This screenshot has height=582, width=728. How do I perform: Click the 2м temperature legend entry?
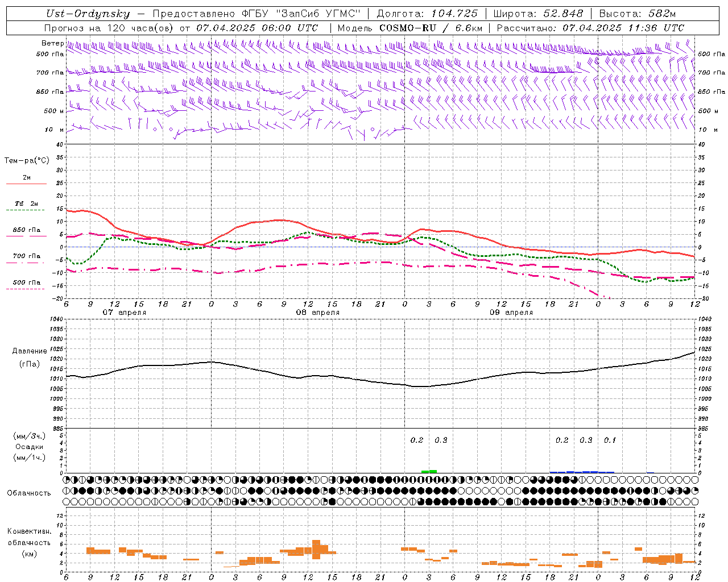pyautogui.click(x=27, y=178)
